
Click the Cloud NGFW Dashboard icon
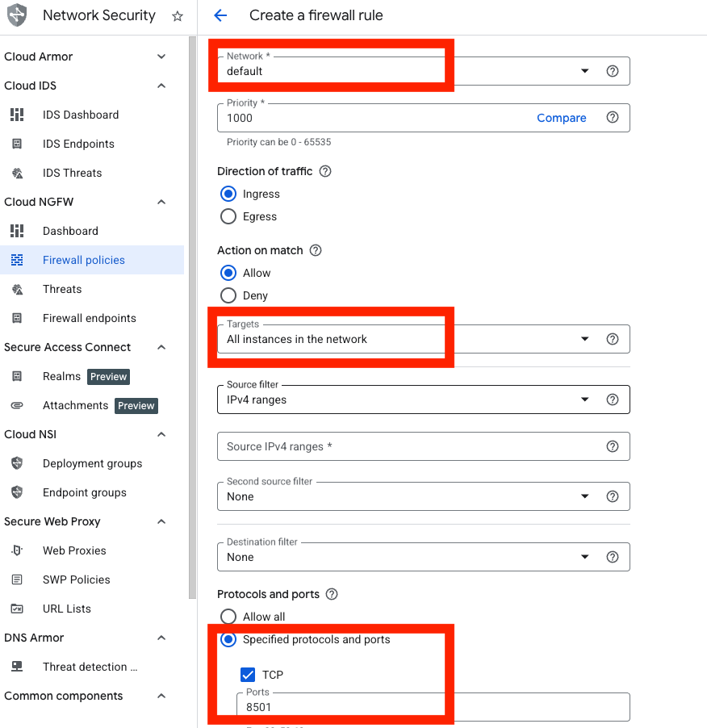[17, 231]
